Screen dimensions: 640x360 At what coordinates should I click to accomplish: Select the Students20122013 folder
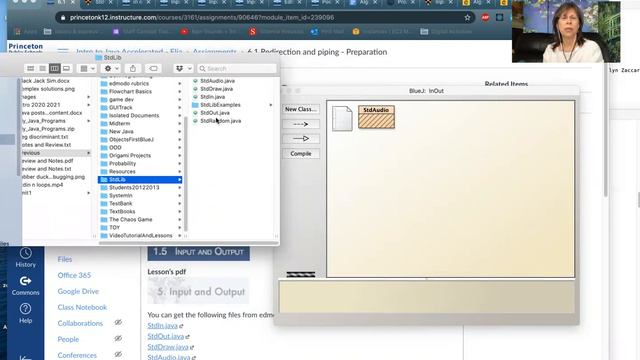(x=134, y=187)
